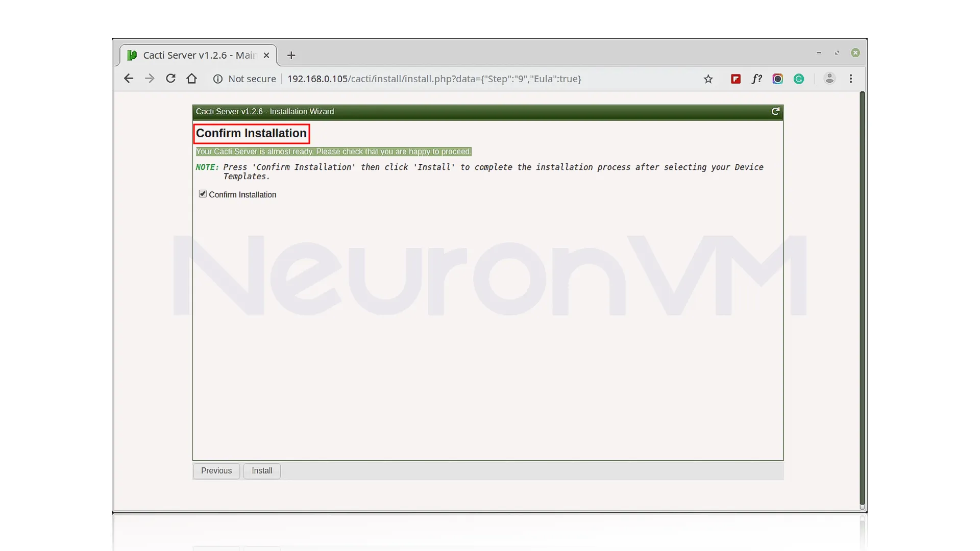The height and width of the screenshot is (551, 980).
Task: Click the 'NOTE:' label text
Action: coord(207,167)
